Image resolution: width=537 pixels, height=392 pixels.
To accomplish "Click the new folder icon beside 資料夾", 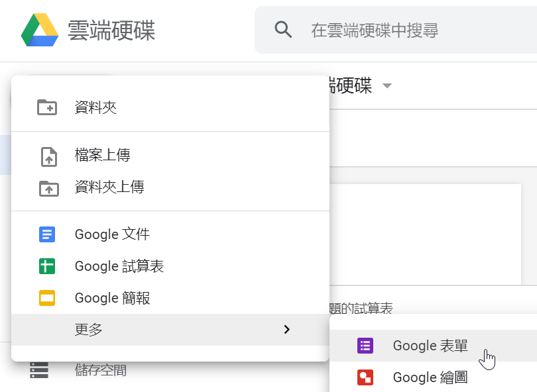I will (47, 107).
